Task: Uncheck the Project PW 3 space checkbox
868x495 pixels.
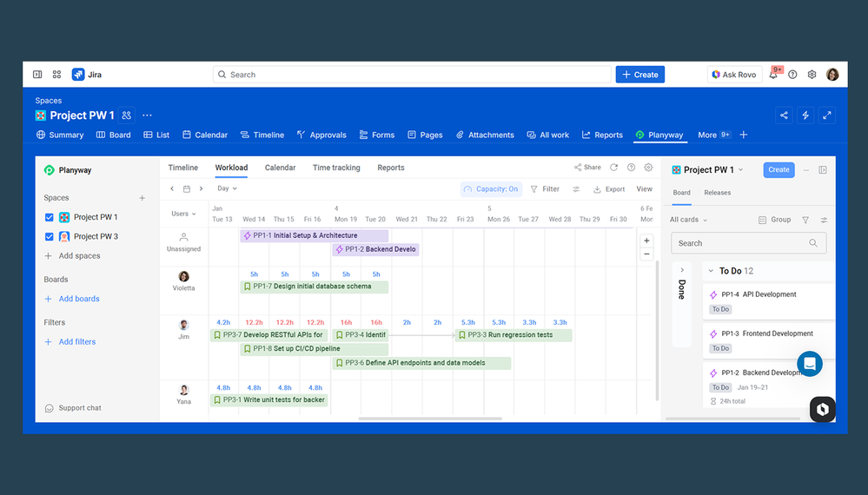Action: [50, 237]
